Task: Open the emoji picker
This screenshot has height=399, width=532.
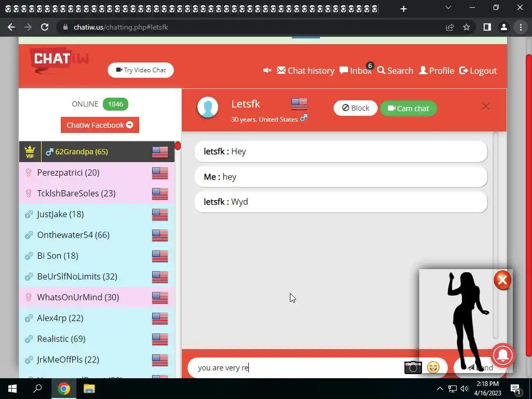Action: [433, 367]
